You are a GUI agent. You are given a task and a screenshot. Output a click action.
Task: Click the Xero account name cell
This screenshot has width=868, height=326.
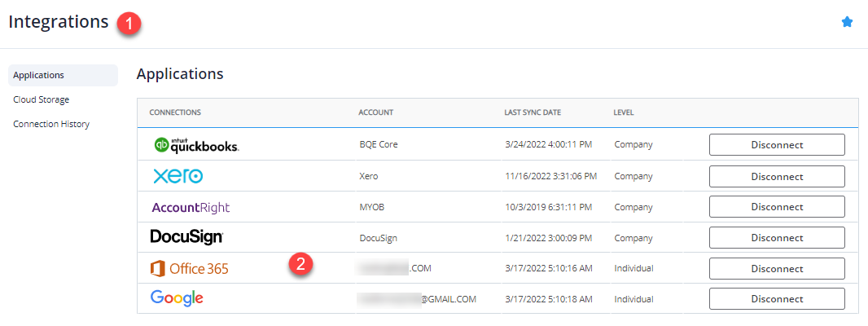pyautogui.click(x=369, y=176)
